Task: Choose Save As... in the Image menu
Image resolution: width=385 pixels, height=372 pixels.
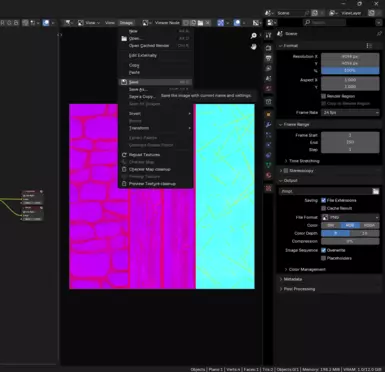Action: point(155,89)
